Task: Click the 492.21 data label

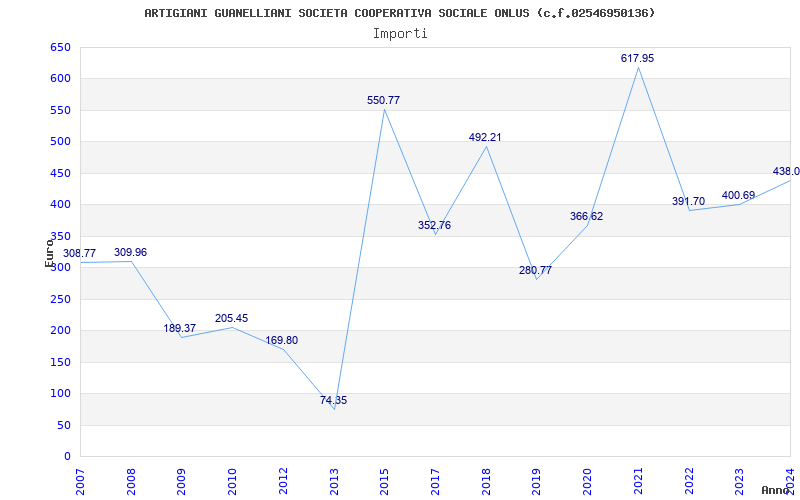Action: click(485, 137)
